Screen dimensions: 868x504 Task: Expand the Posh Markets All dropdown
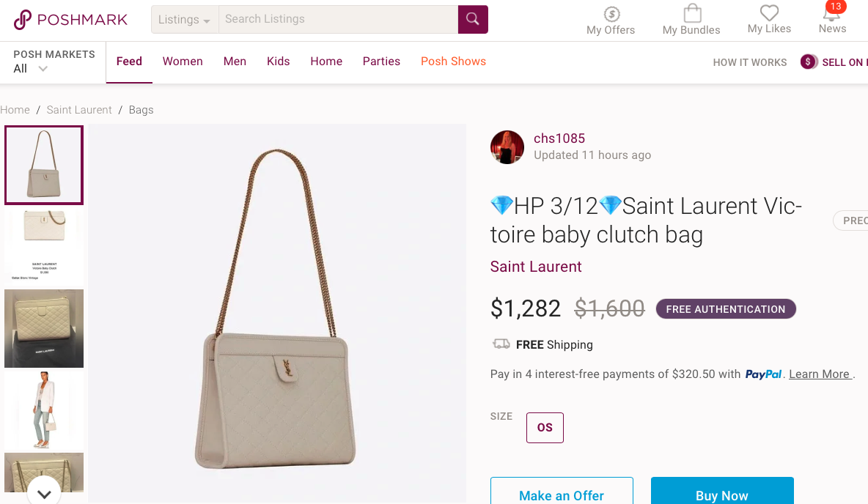(43, 69)
